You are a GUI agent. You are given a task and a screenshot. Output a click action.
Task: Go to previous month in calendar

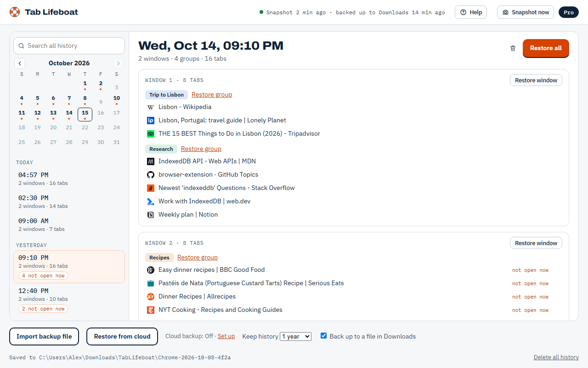click(20, 63)
